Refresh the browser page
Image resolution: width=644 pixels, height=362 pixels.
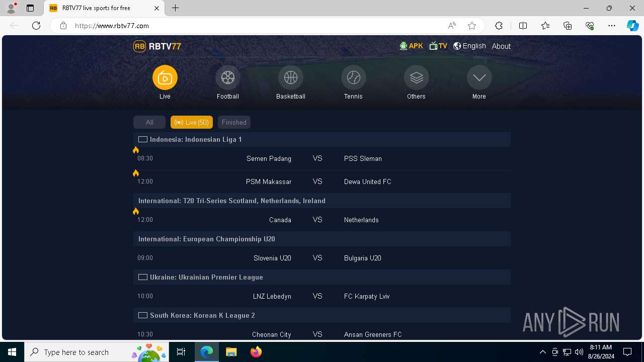point(36,26)
